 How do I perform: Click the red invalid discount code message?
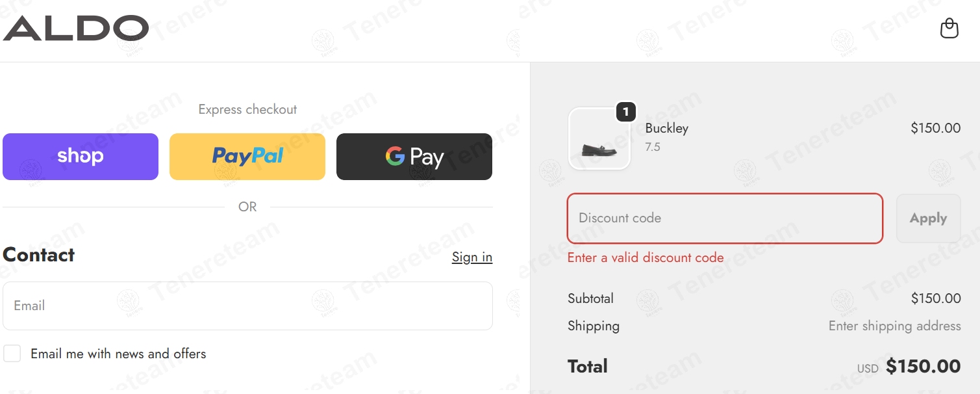point(646,258)
